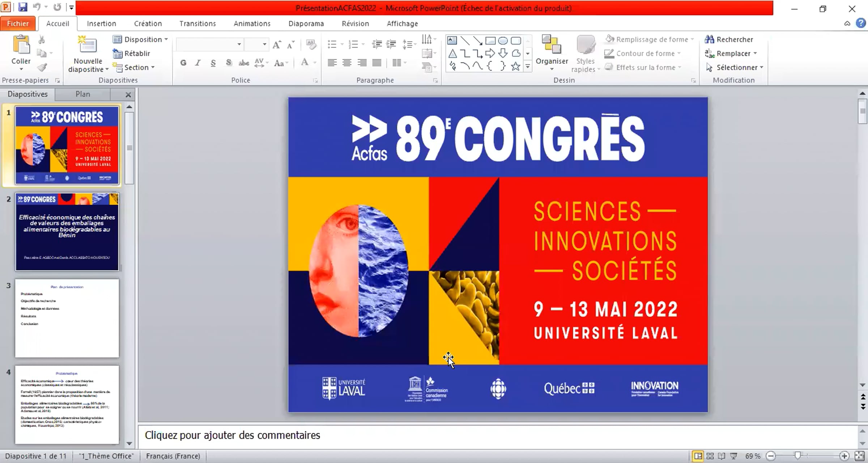This screenshot has width=868, height=463.
Task: Zoom out with the minus button
Action: coord(771,456)
